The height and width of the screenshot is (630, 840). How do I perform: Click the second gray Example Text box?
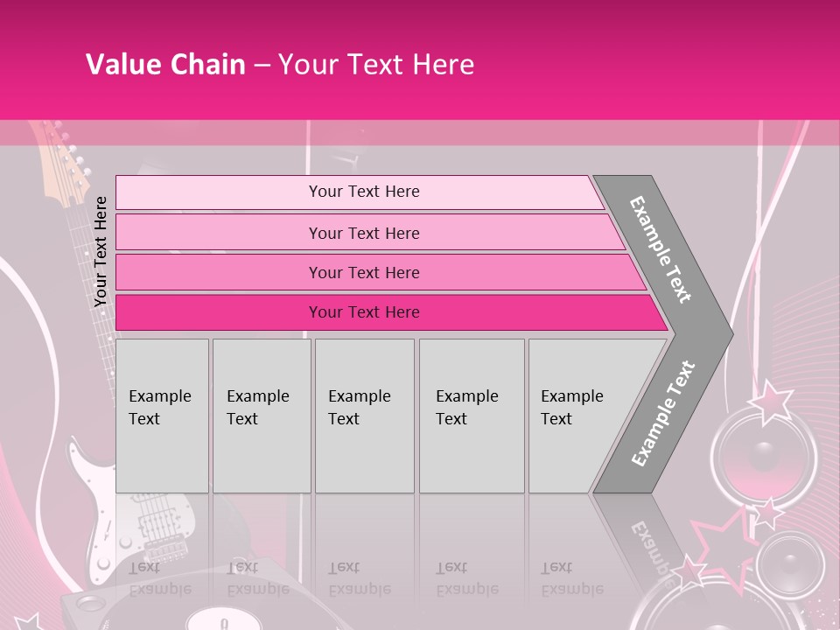(x=261, y=416)
